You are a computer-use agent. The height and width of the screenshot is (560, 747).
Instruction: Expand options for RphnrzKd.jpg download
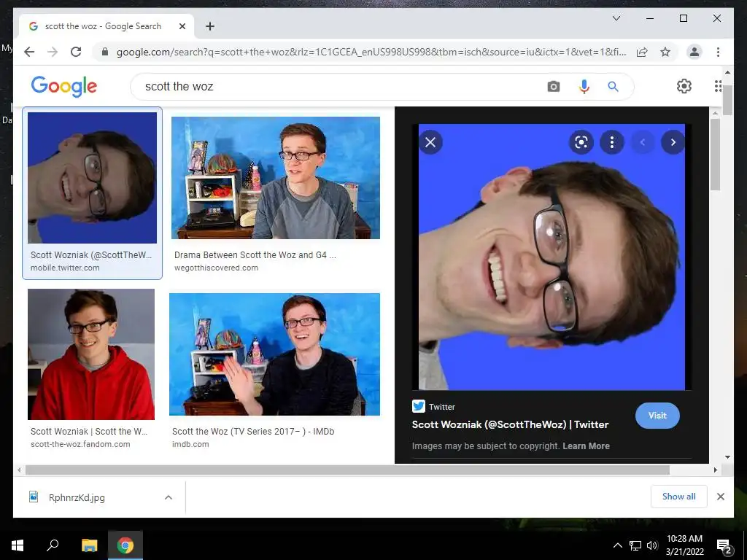click(169, 497)
